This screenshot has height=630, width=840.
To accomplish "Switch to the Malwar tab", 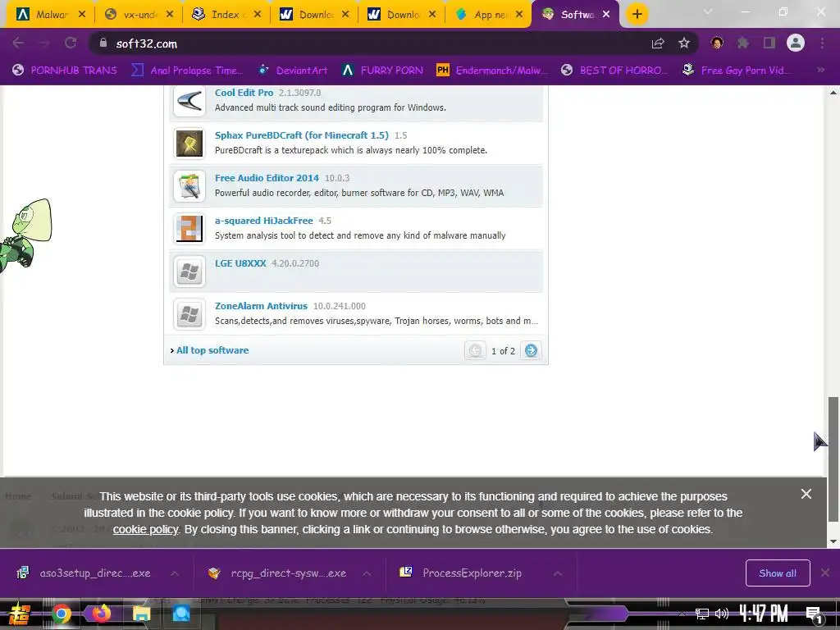I will tap(51, 15).
